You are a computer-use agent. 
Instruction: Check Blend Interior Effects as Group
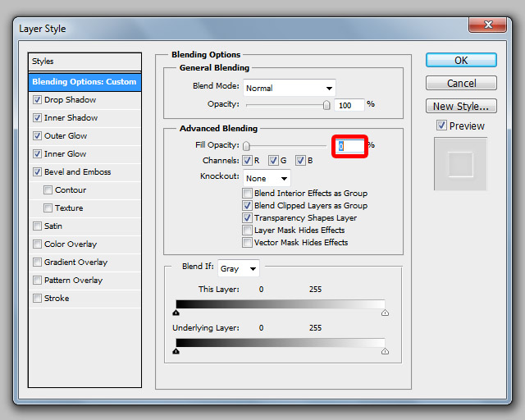247,194
